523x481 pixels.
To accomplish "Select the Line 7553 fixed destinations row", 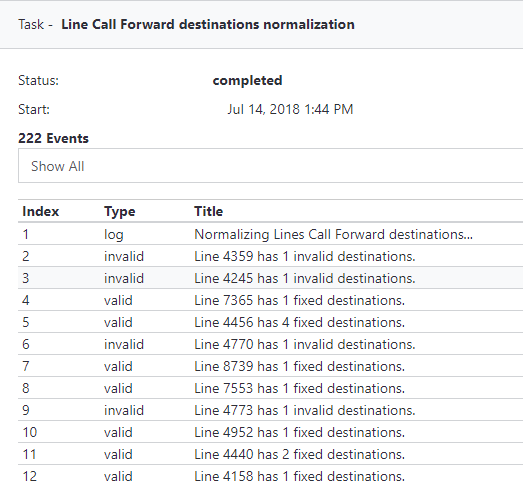I will click(x=271, y=388).
